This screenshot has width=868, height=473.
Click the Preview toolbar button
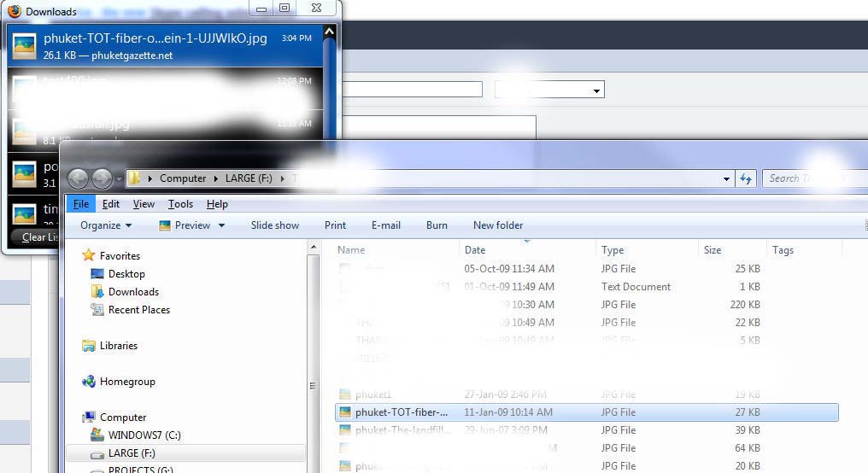pos(185,225)
